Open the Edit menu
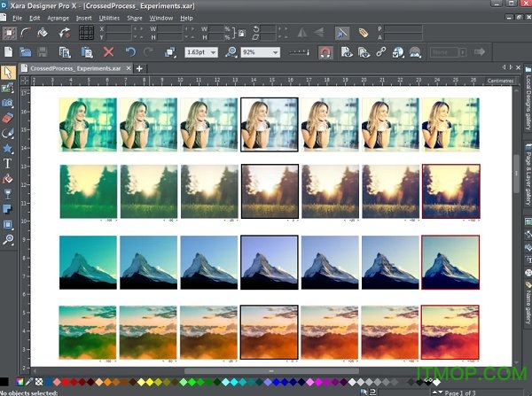The width and height of the screenshot is (532, 396). tap(35, 18)
